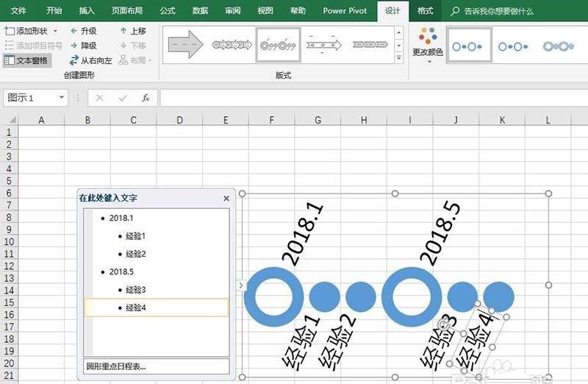Open Change Colors (更改颜色) dropdown

pos(428,45)
